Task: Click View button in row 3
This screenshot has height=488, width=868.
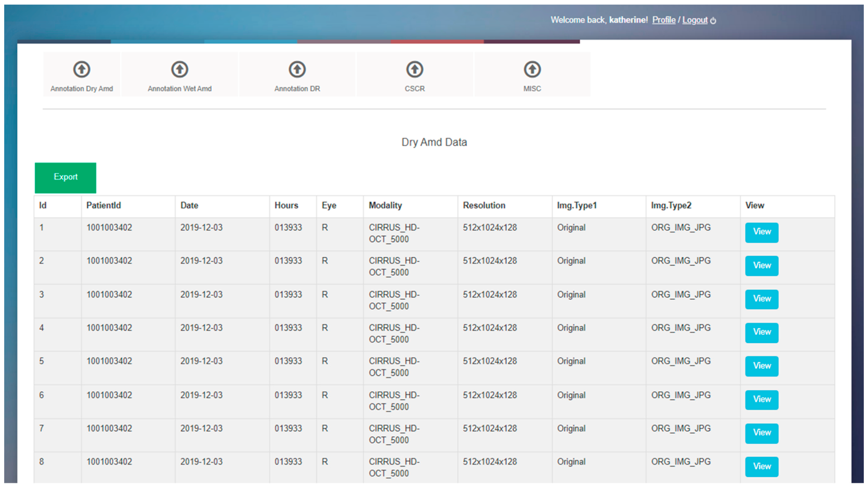Action: (761, 299)
